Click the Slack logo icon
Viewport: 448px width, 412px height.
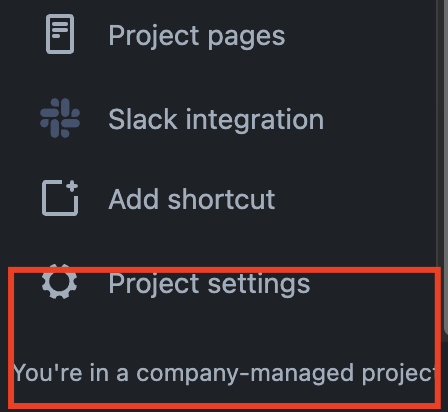(x=60, y=118)
